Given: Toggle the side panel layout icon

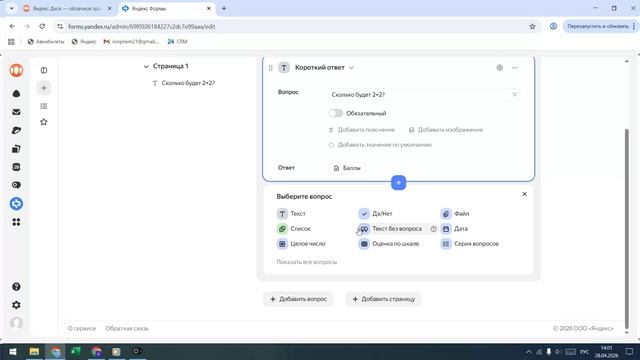Looking at the screenshot, I should [x=44, y=70].
